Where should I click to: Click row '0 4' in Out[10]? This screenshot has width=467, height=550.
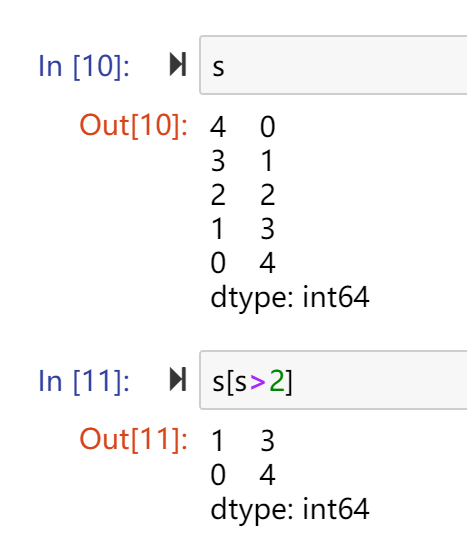click(243, 263)
